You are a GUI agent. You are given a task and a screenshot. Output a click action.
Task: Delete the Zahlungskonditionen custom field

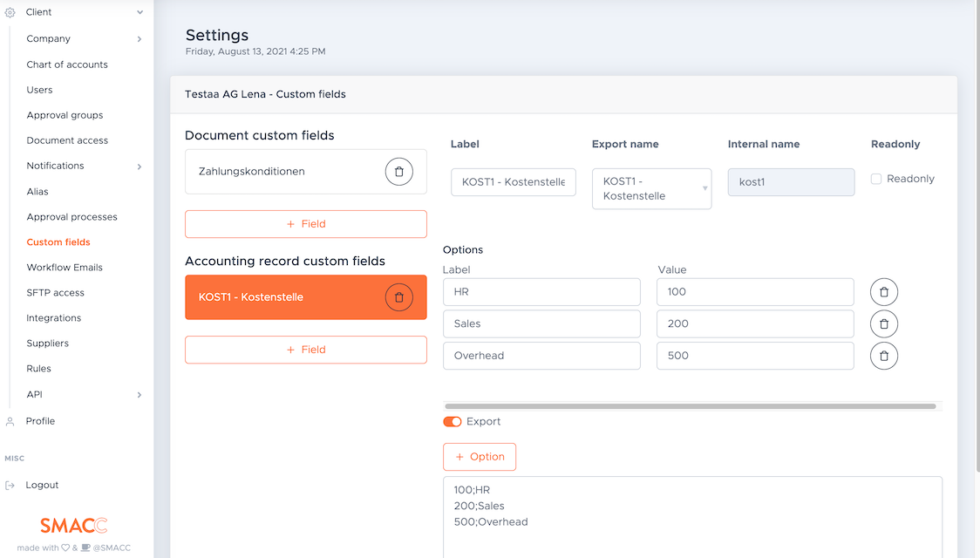click(x=398, y=172)
